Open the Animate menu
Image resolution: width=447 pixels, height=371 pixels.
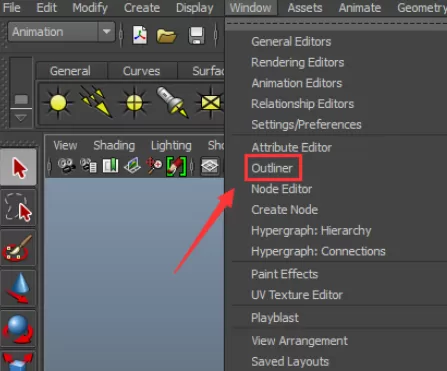click(x=360, y=7)
